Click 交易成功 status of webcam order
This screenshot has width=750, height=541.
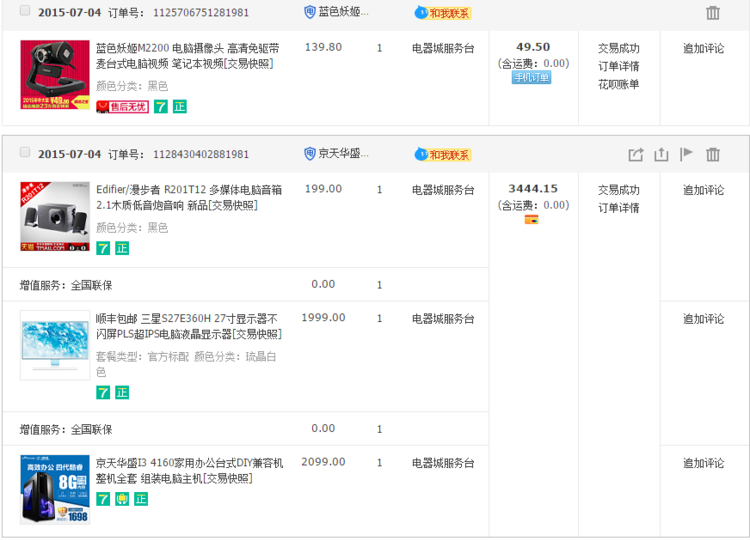618,48
